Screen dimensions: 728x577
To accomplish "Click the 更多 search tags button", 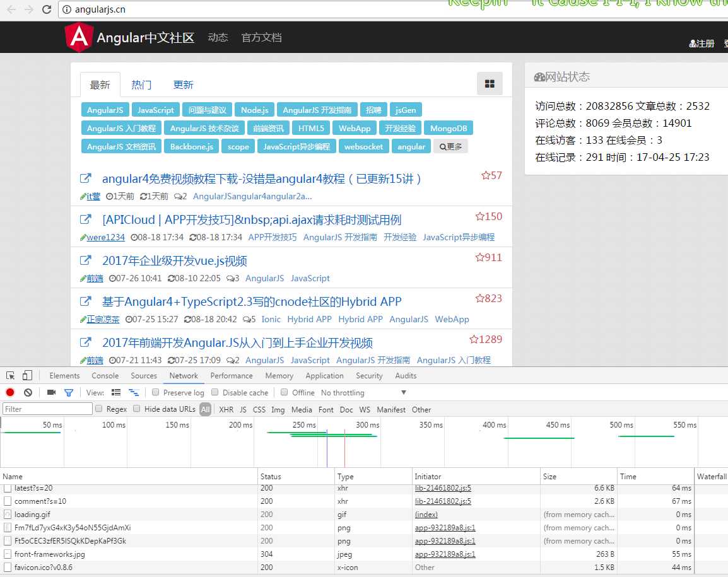I will [450, 146].
